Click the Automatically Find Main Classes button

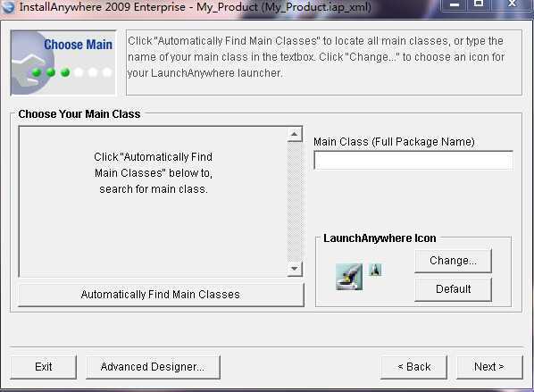click(161, 295)
